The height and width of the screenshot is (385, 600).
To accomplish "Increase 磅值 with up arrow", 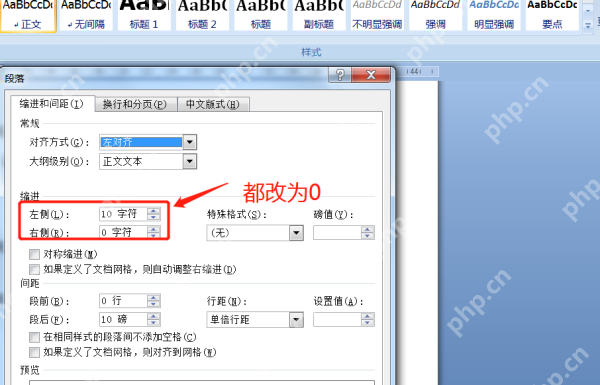I will (x=368, y=230).
